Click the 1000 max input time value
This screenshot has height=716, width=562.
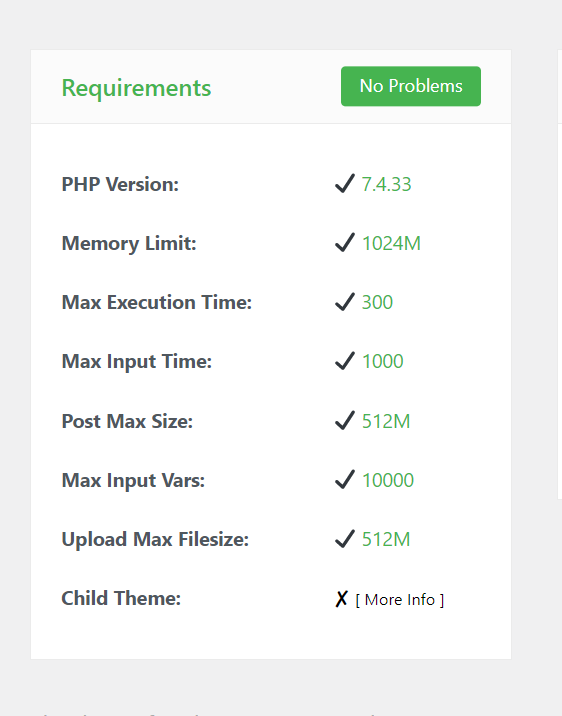tap(383, 362)
